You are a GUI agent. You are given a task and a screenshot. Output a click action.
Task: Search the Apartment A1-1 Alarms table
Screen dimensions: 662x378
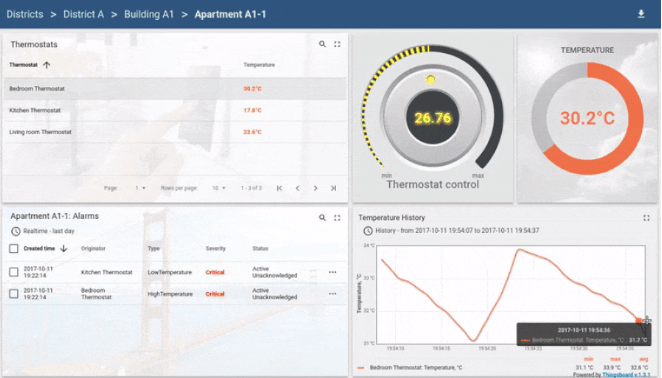point(322,218)
